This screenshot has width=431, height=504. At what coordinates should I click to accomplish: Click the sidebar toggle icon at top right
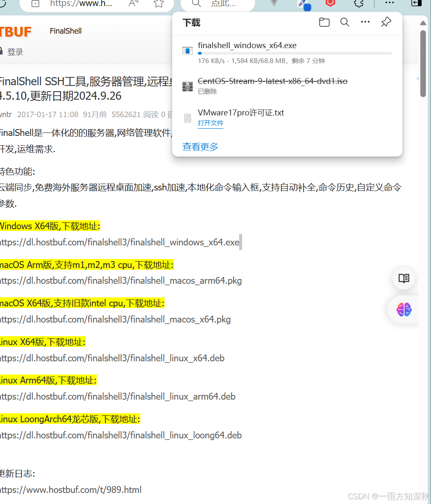coord(416,3)
